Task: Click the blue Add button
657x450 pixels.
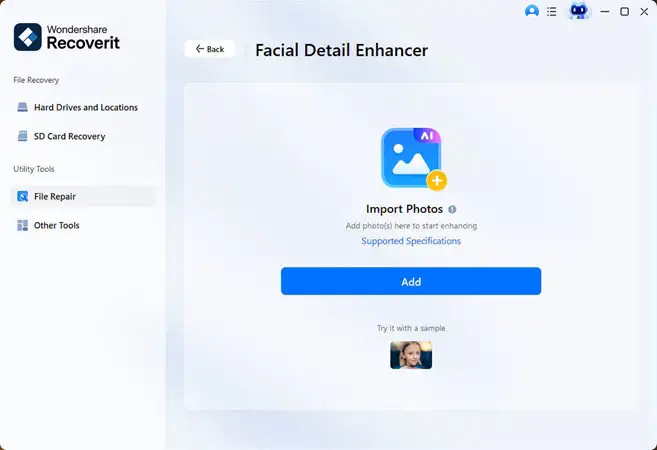Action: (411, 281)
